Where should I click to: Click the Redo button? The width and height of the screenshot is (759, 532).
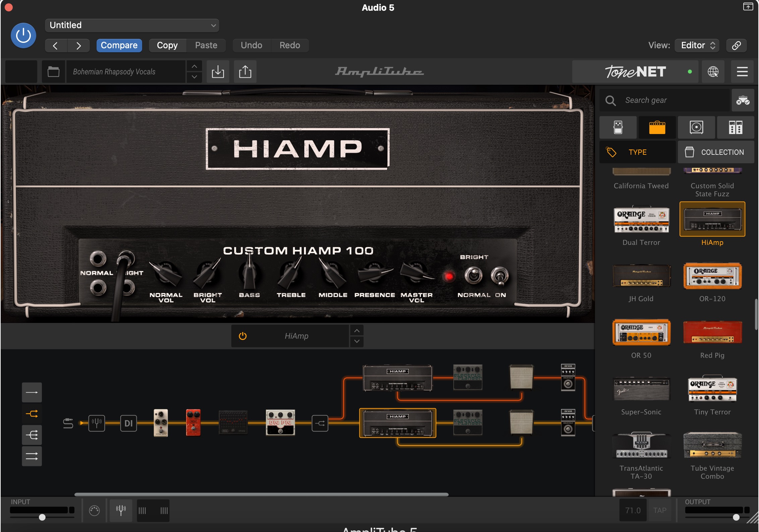click(x=290, y=46)
